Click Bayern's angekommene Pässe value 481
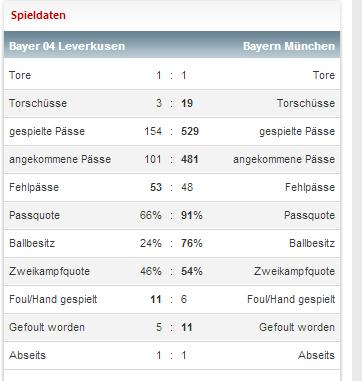 (x=190, y=159)
